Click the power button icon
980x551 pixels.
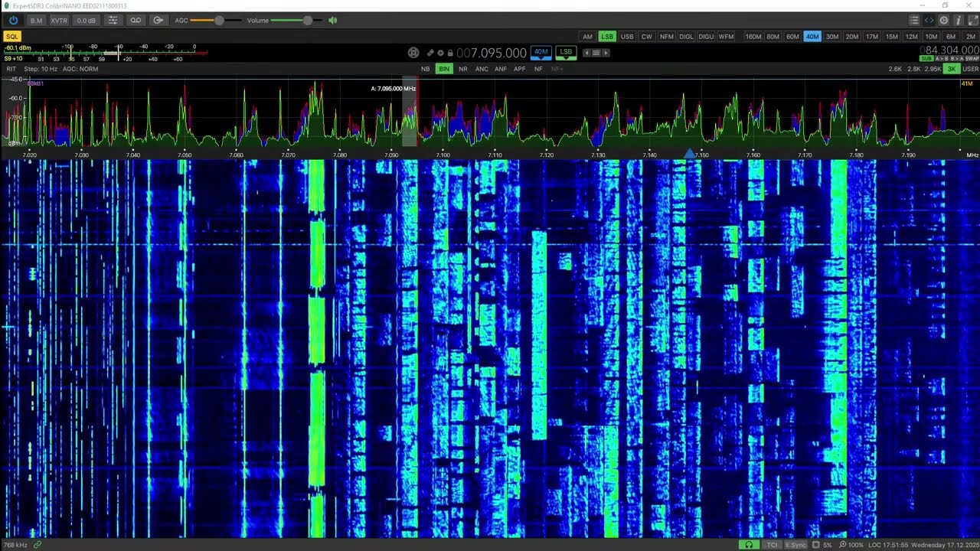pyautogui.click(x=13, y=21)
